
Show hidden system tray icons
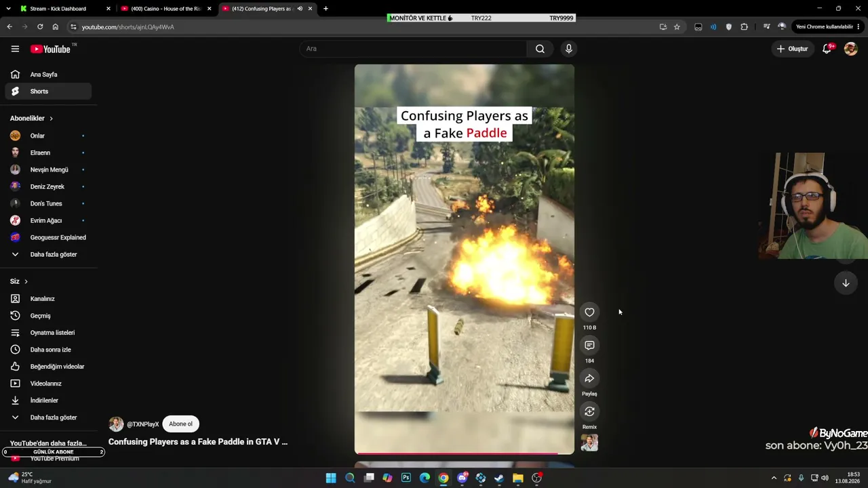point(774,478)
